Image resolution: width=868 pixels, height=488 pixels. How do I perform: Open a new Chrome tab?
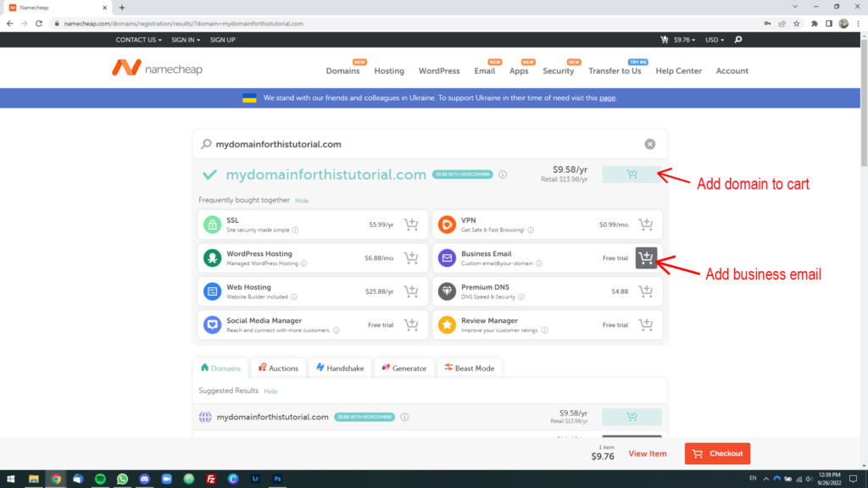coord(122,8)
